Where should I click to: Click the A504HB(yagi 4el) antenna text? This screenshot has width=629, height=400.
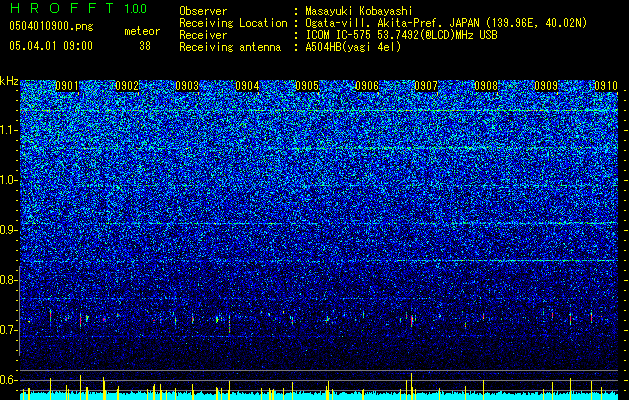tap(353, 47)
